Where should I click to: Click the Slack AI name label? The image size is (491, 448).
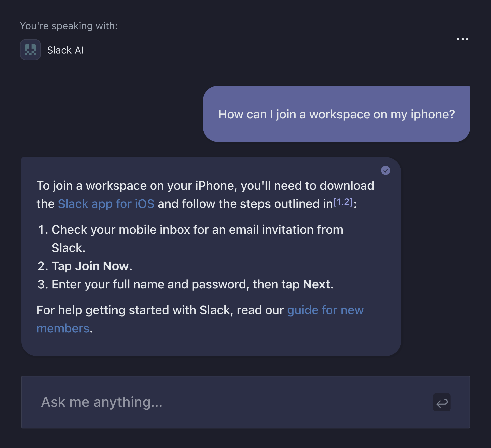point(65,50)
